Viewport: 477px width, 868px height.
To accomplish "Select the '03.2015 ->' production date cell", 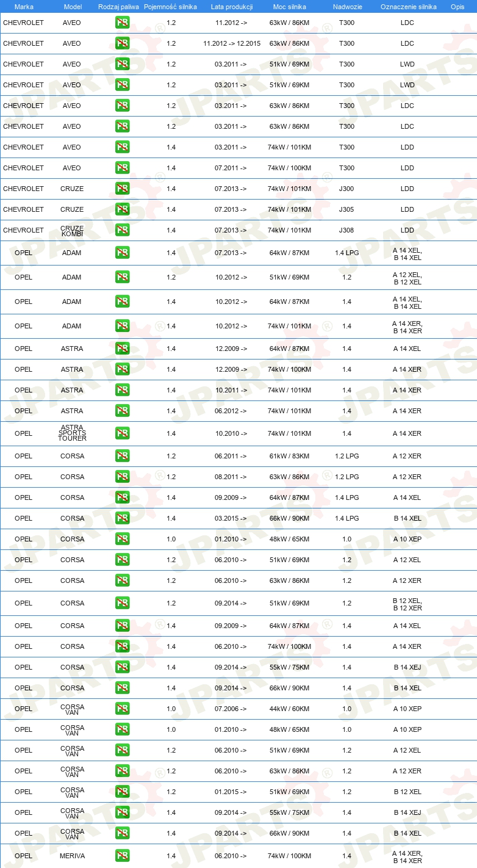I will (x=231, y=518).
